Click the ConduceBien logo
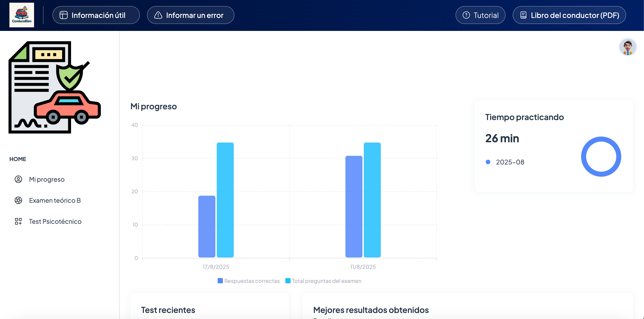644x319 pixels. 22,15
